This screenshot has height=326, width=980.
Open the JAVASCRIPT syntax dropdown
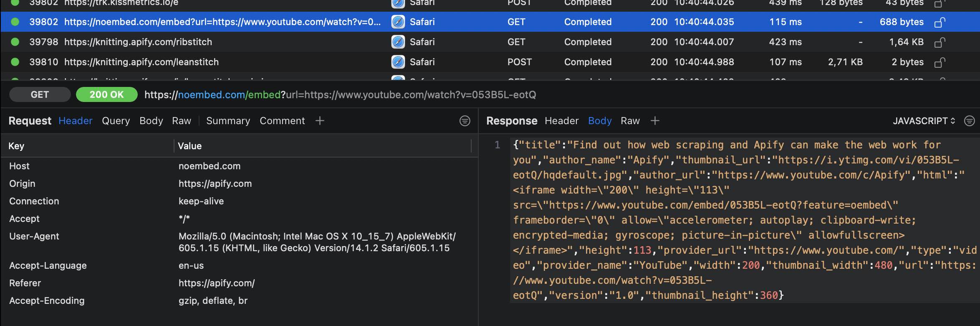[x=924, y=121]
